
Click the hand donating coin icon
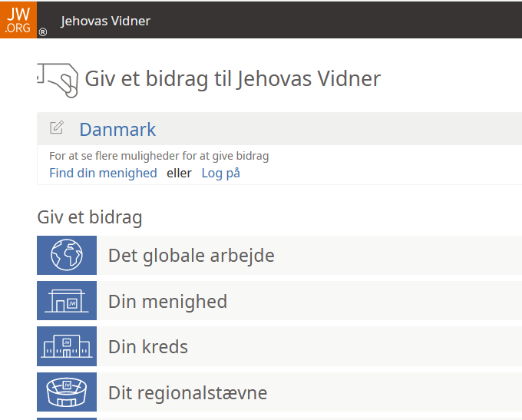click(58, 81)
